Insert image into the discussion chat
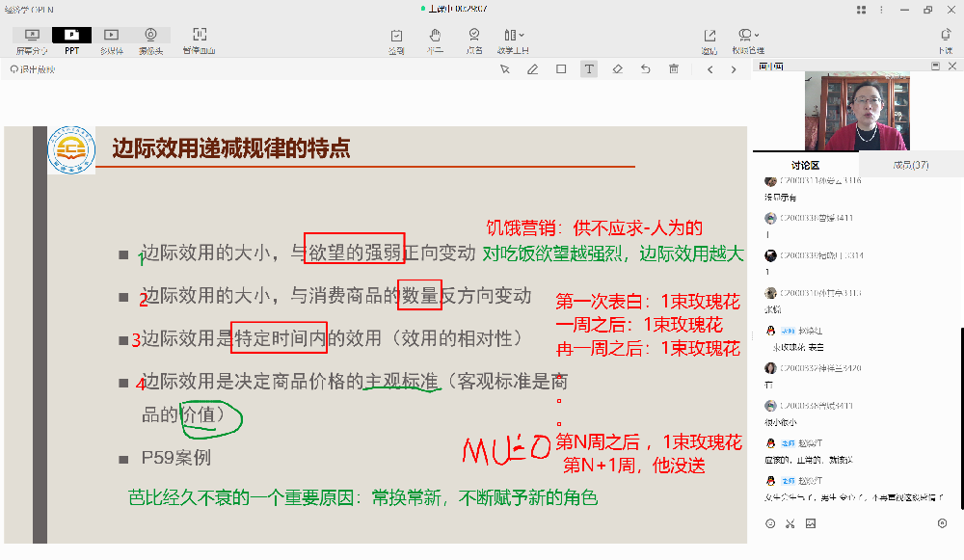Viewport: 964px width, 560px height. pyautogui.click(x=810, y=523)
